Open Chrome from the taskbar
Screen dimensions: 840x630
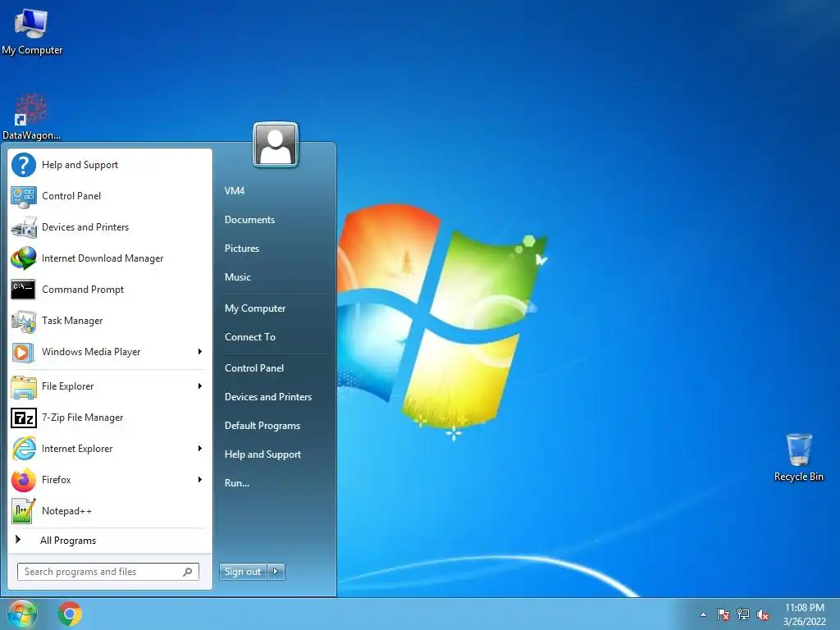pyautogui.click(x=70, y=614)
